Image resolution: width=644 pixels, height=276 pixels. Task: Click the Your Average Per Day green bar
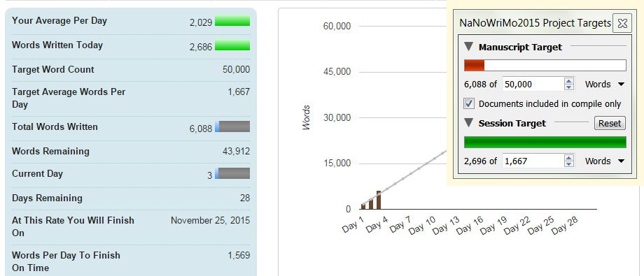(232, 21)
